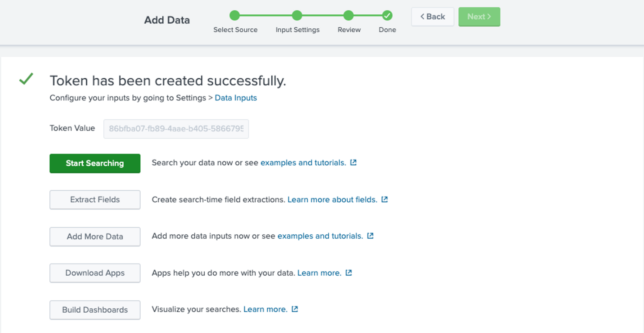Open Extract Fields
Viewport: 644px width, 333px height.
coord(95,200)
